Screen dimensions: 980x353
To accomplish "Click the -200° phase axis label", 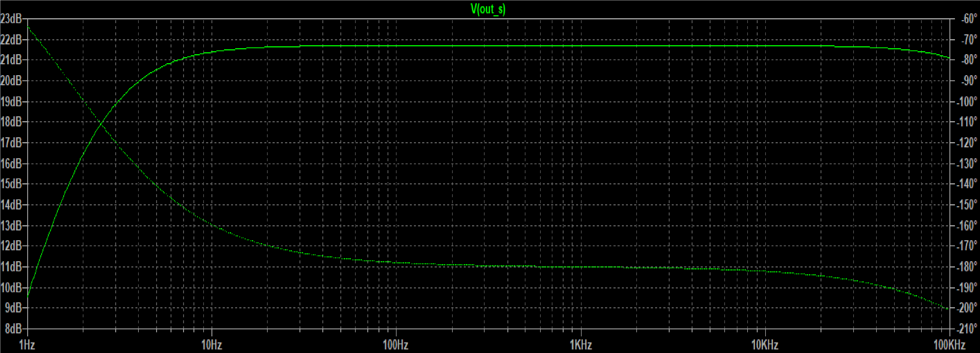I will click(x=967, y=308).
